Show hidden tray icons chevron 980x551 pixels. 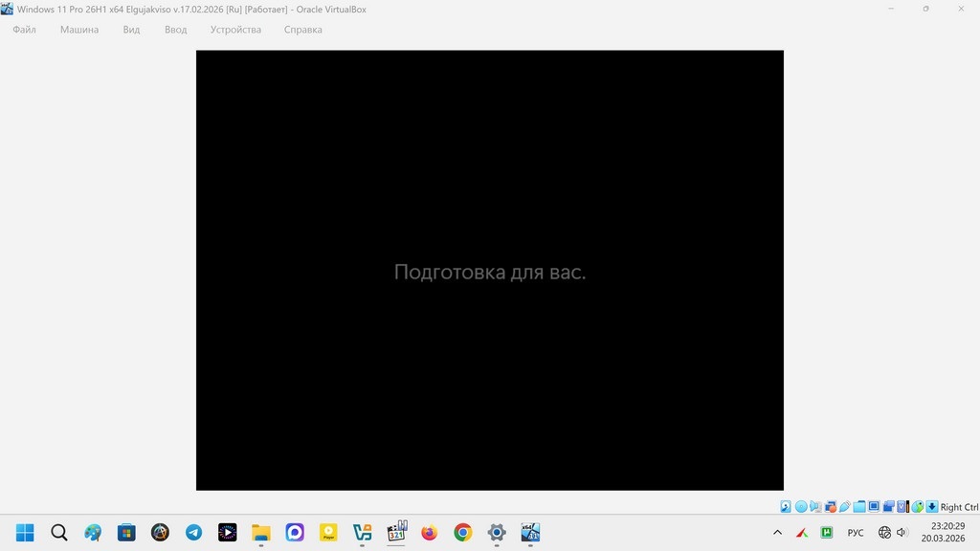(777, 532)
